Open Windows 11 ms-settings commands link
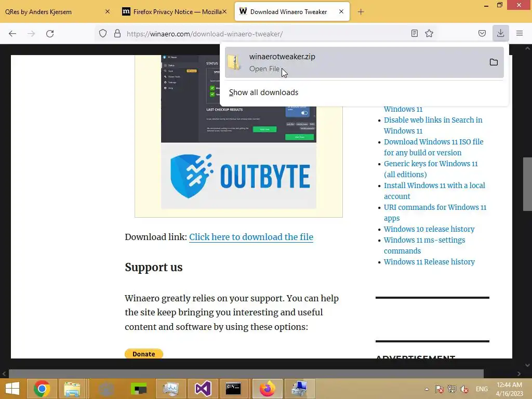 pyautogui.click(x=424, y=245)
